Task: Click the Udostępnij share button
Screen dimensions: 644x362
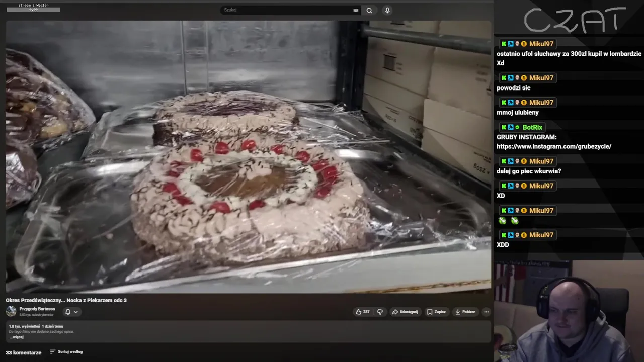Action: coord(405,312)
